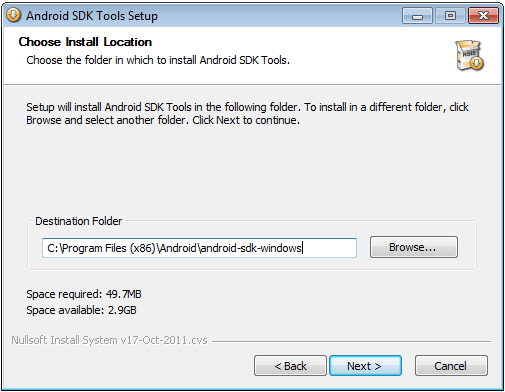The width and height of the screenshot is (505, 392).
Task: Cancel the Android SDK setup
Action: [451, 366]
